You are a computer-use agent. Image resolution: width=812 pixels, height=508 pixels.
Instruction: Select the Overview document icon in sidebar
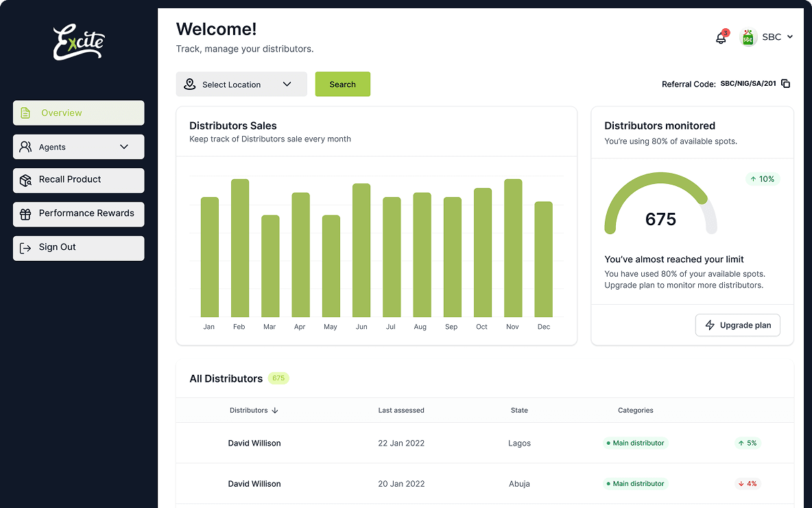27,113
